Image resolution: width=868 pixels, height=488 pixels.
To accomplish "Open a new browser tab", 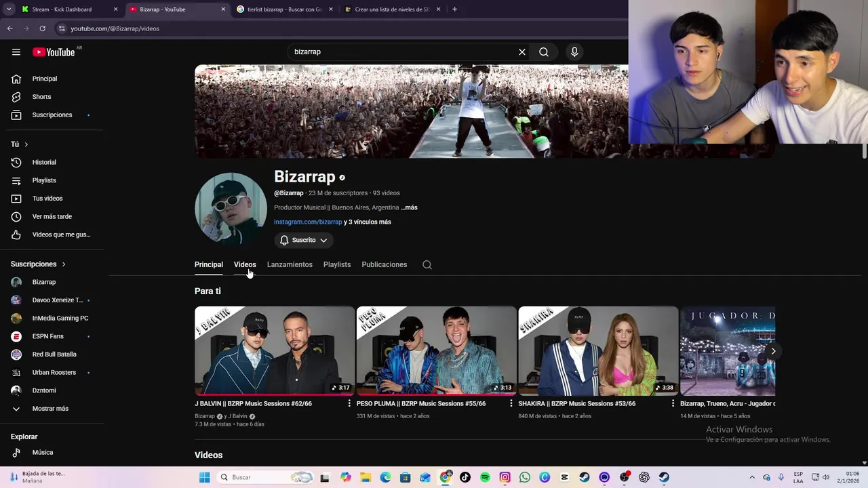I will (454, 9).
